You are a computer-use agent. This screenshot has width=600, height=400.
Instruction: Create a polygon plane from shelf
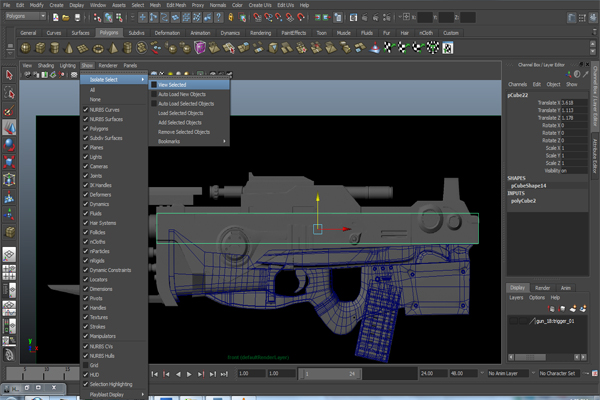[x=83, y=48]
